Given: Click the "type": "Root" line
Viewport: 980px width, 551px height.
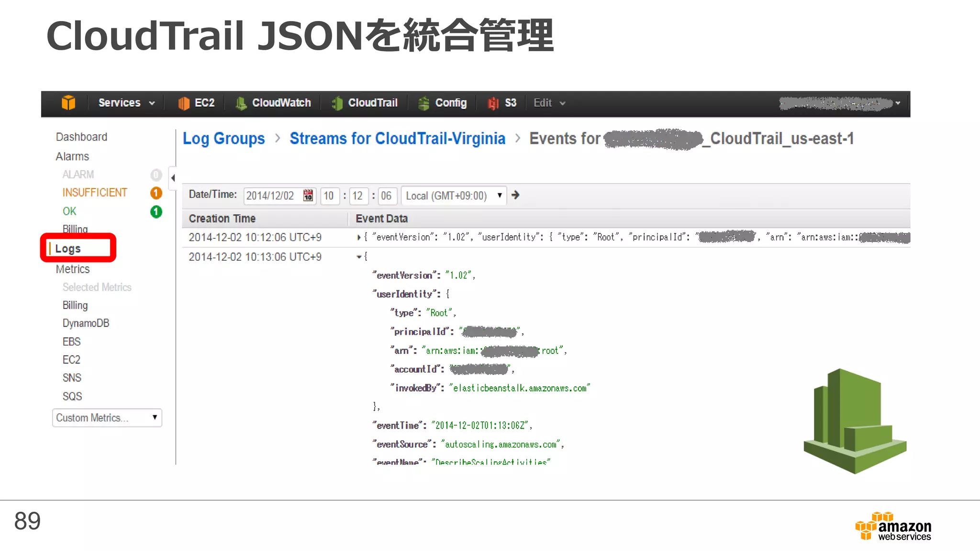Looking at the screenshot, I should [423, 313].
